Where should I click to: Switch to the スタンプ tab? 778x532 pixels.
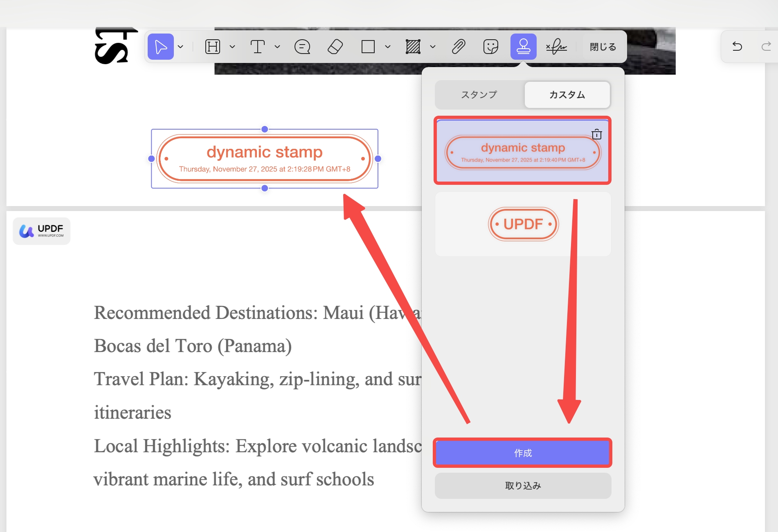pos(479,95)
